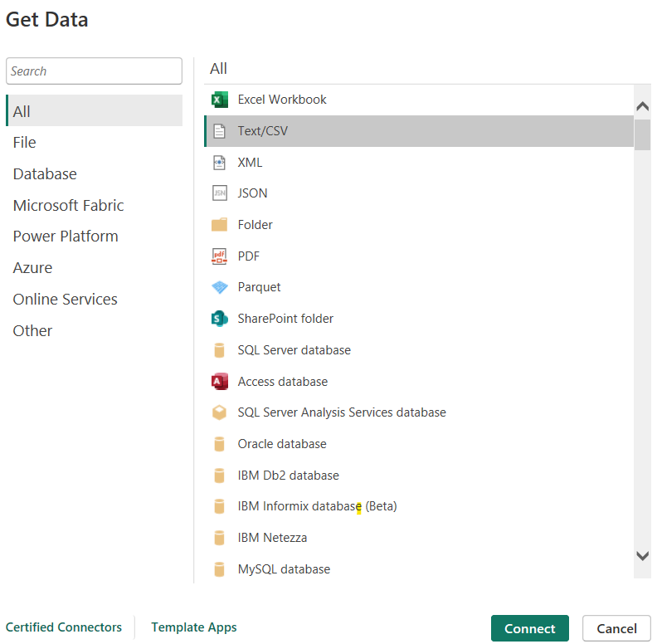Click the IBM Db2 database icon
The height and width of the screenshot is (644, 657).
click(219, 476)
